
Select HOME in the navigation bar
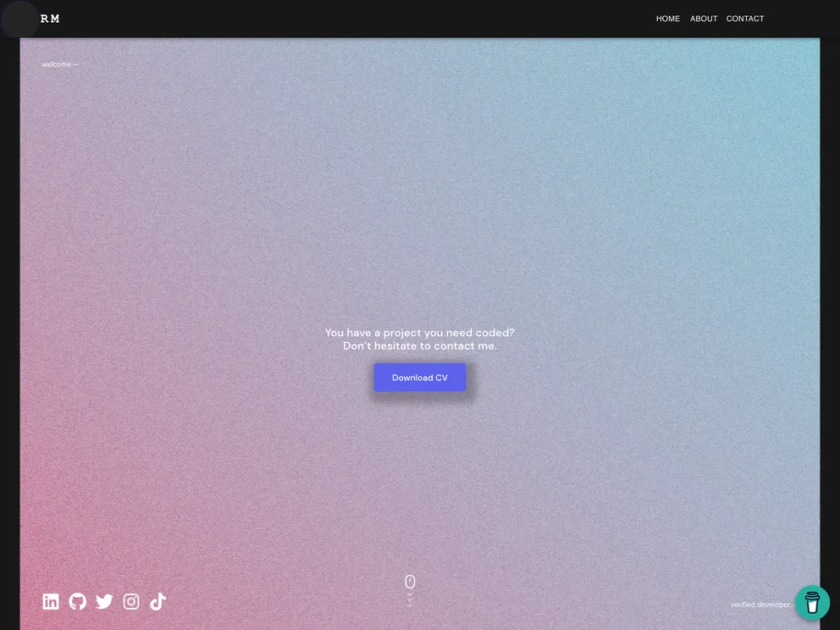click(x=667, y=19)
